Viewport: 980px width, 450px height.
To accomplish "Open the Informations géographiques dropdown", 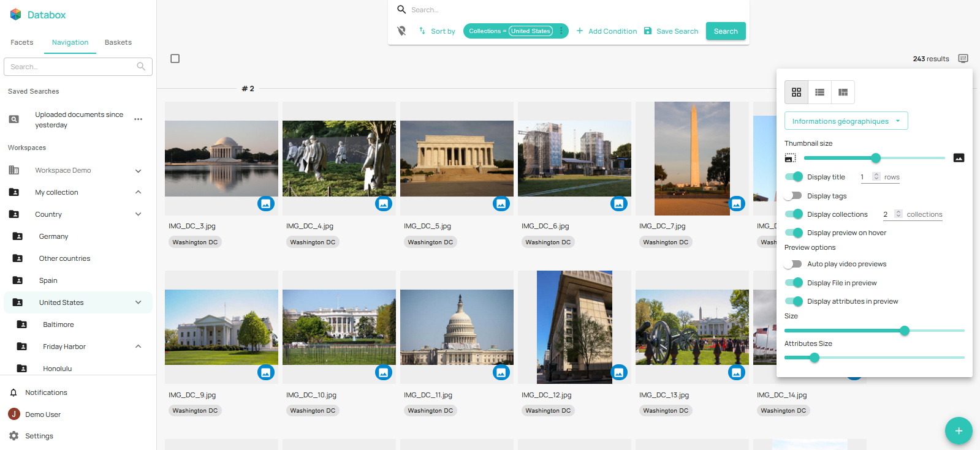I will pos(846,121).
